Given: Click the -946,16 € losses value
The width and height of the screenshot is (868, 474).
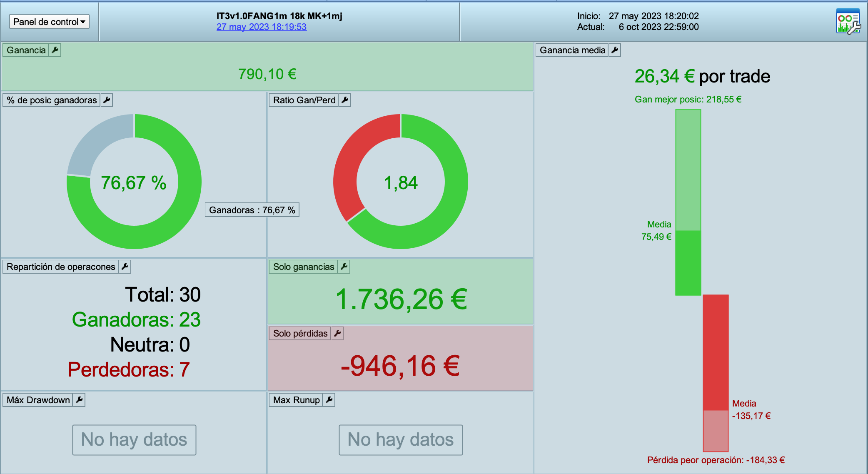Looking at the screenshot, I should point(400,366).
